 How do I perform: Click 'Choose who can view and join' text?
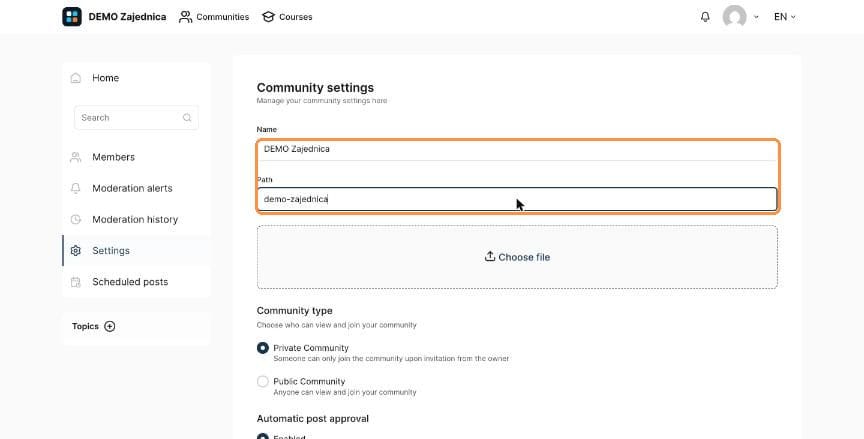(337, 325)
